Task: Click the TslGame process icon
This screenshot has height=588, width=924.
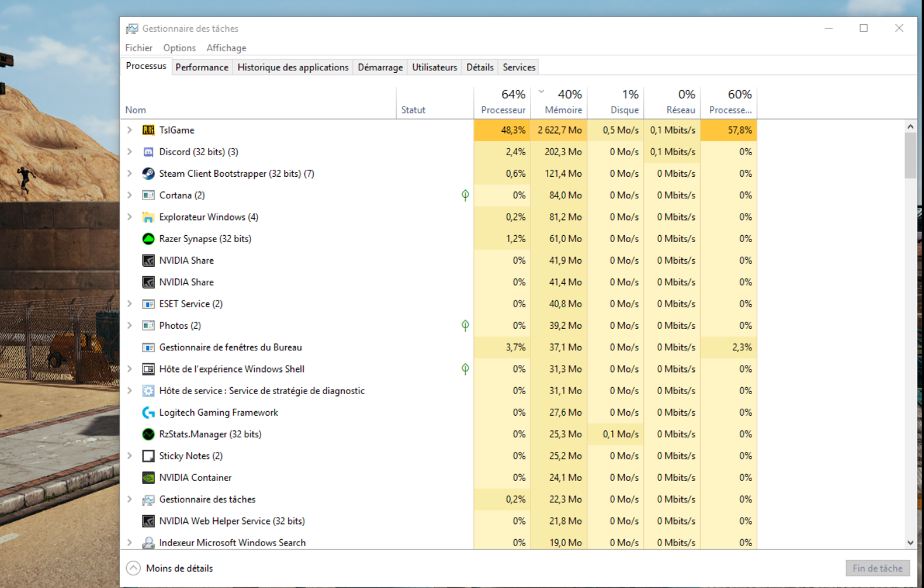Action: (x=148, y=130)
